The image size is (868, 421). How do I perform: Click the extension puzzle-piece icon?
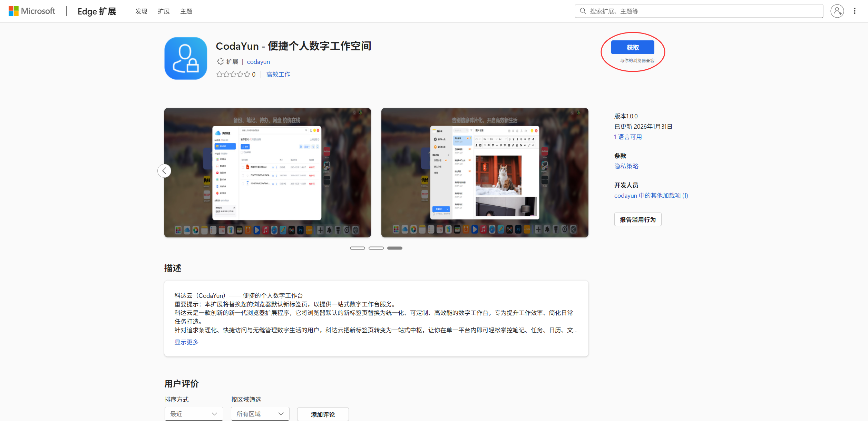[220, 61]
